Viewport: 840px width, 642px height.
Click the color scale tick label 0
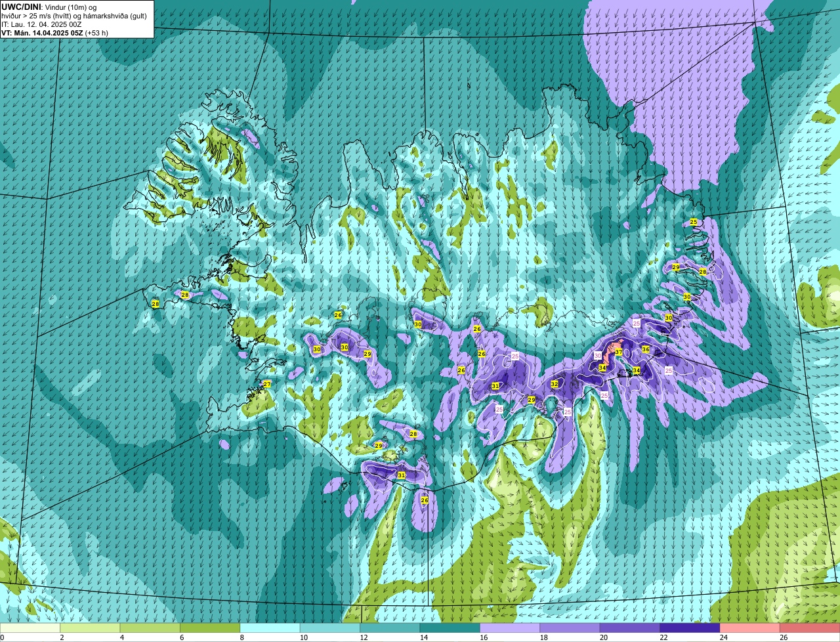click(x=2, y=637)
